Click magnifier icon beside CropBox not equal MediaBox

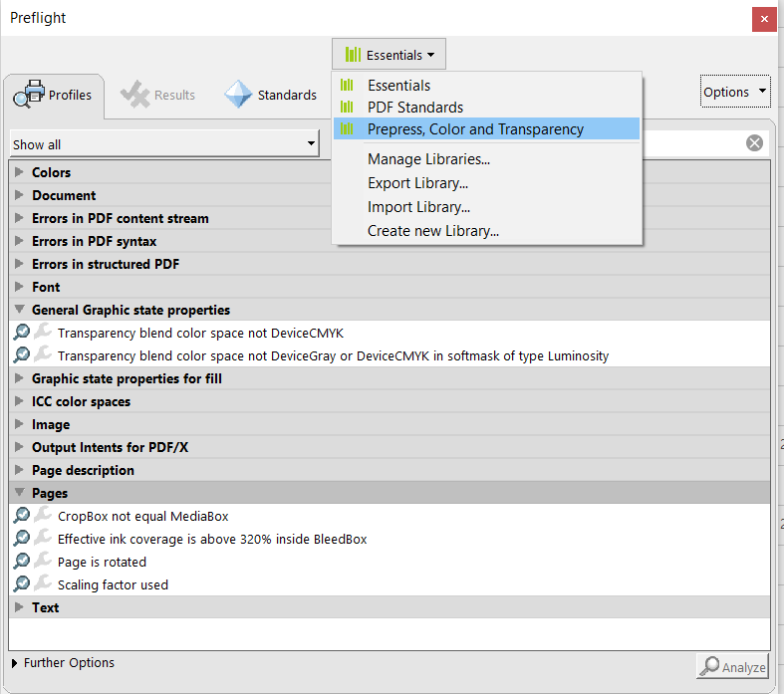22,515
